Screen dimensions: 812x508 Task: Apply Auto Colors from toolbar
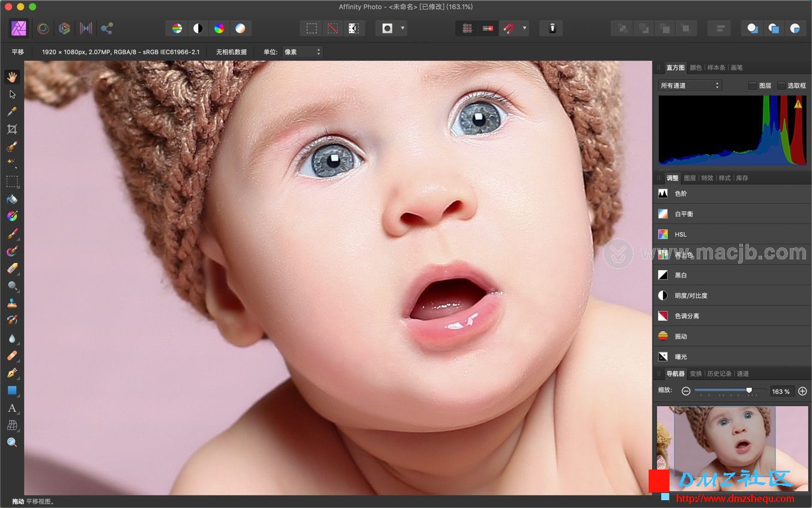[x=219, y=28]
